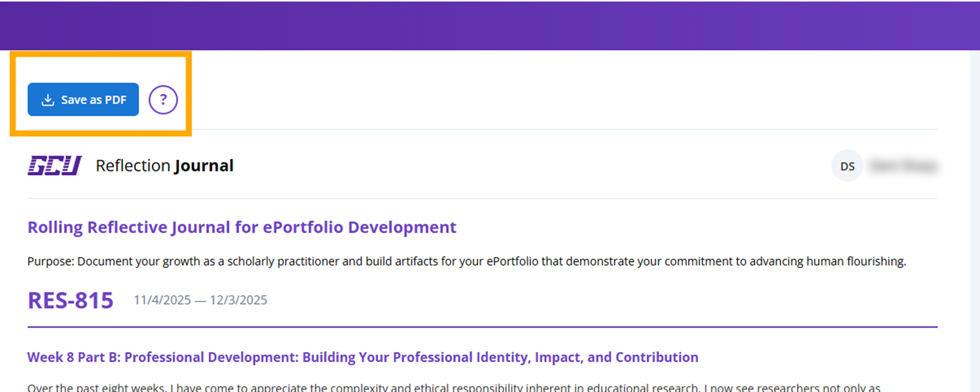The height and width of the screenshot is (392, 980).
Task: Click the download arrow icon
Action: point(48,100)
